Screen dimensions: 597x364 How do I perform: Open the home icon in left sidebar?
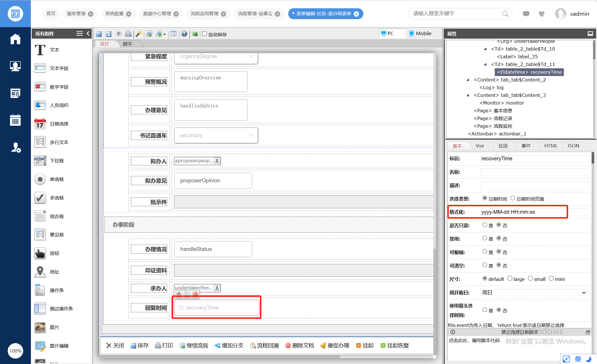tap(15, 39)
